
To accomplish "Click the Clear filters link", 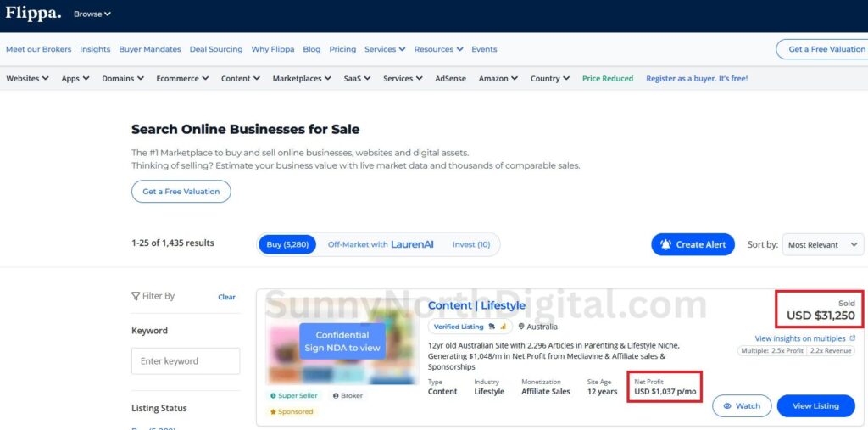I will 226,297.
